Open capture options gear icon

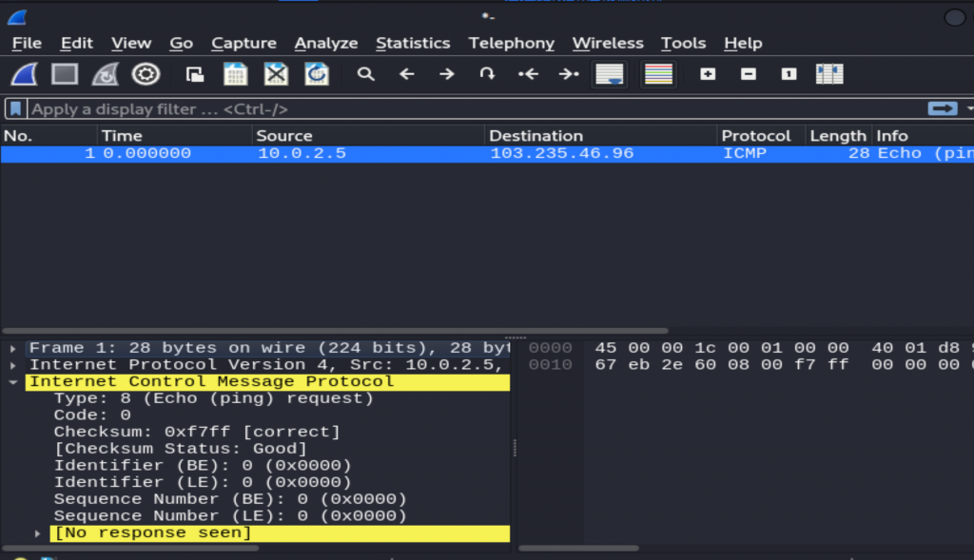point(146,74)
